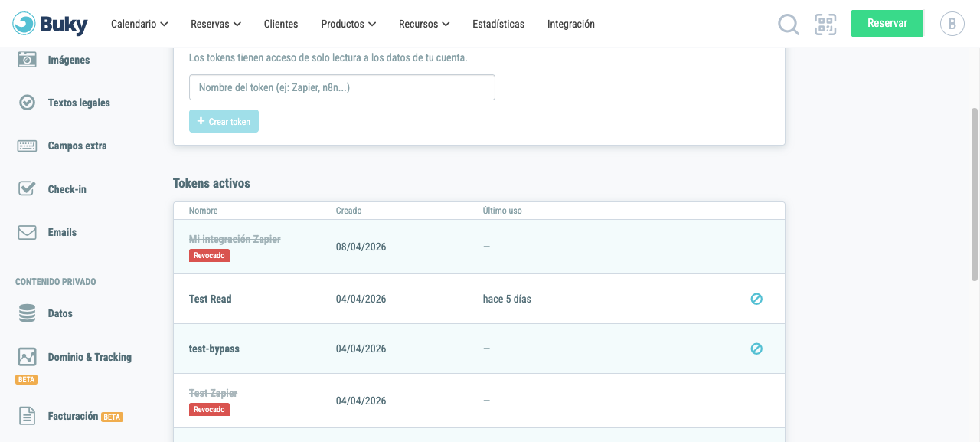This screenshot has height=442, width=980.
Task: Open the QR code scanner icon
Action: click(x=825, y=25)
